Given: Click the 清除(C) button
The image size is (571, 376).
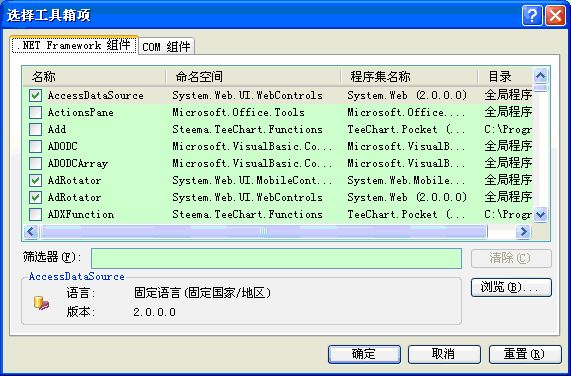Looking at the screenshot, I should point(511,258).
